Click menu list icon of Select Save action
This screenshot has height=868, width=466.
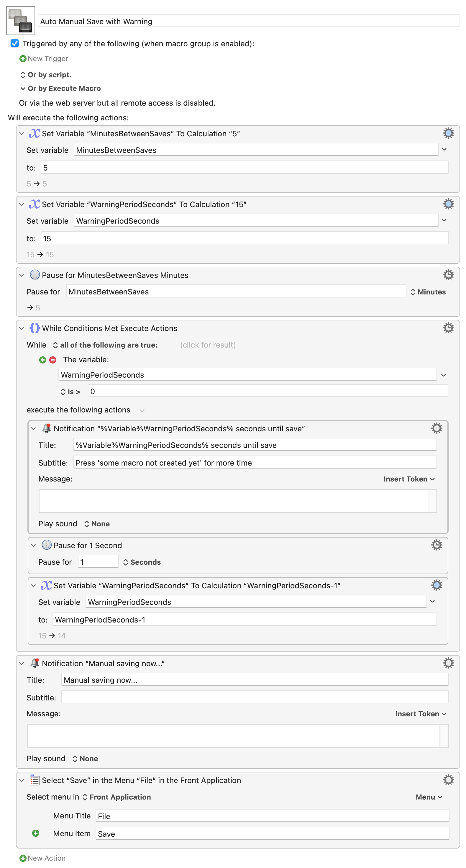(x=35, y=780)
